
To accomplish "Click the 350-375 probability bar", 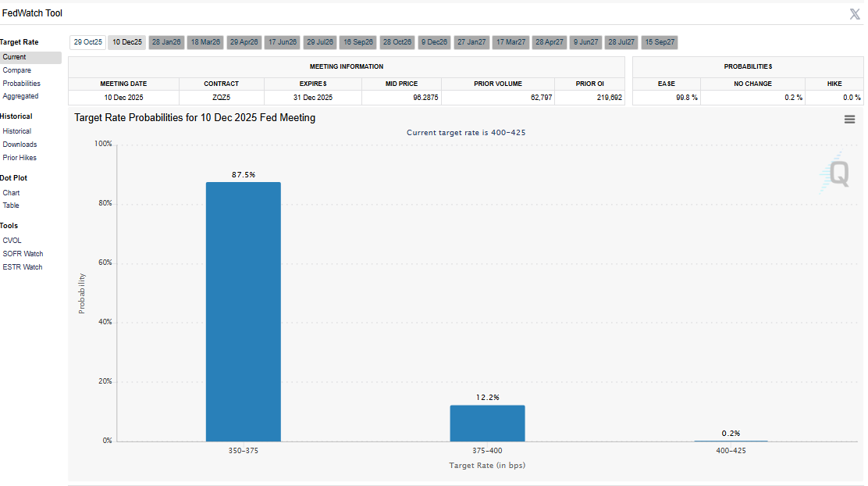I will [x=243, y=313].
